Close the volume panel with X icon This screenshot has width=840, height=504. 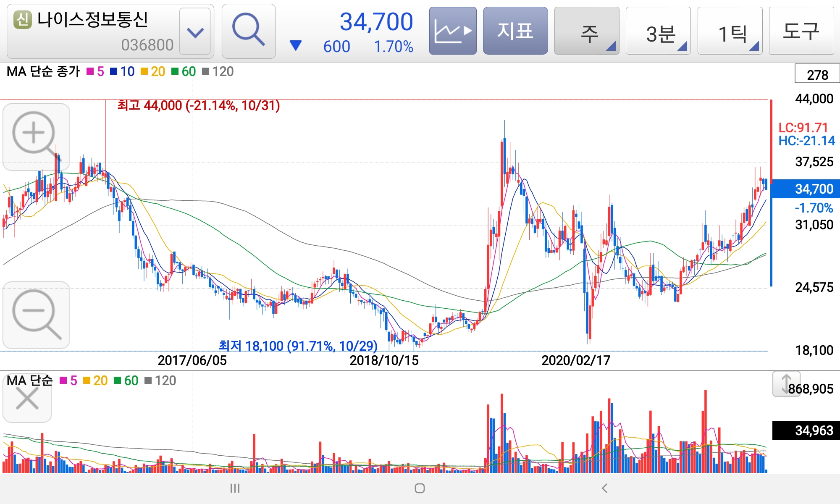click(27, 398)
